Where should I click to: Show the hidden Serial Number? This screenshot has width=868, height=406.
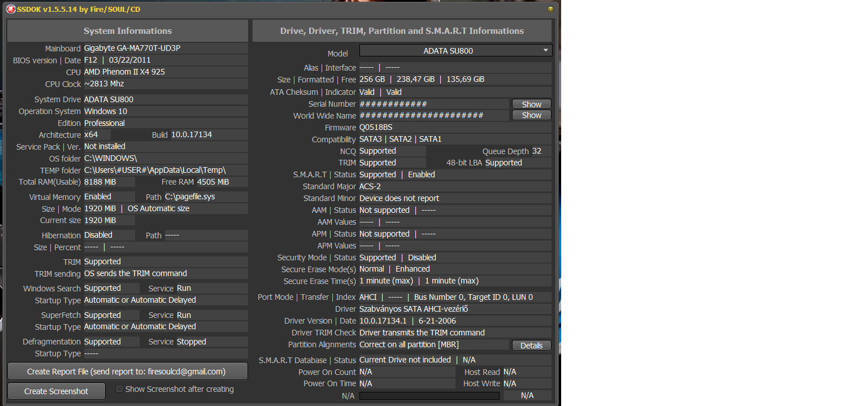pyautogui.click(x=531, y=104)
